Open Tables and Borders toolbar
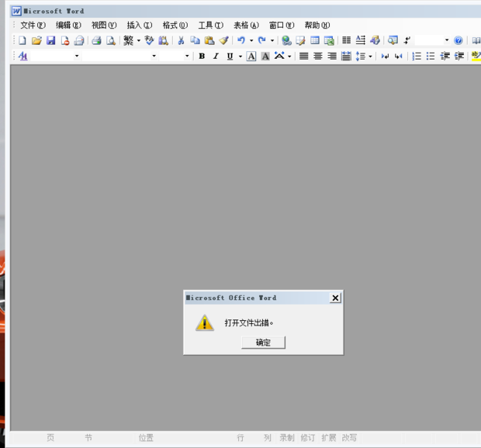481x448 pixels. pyautogui.click(x=300, y=40)
